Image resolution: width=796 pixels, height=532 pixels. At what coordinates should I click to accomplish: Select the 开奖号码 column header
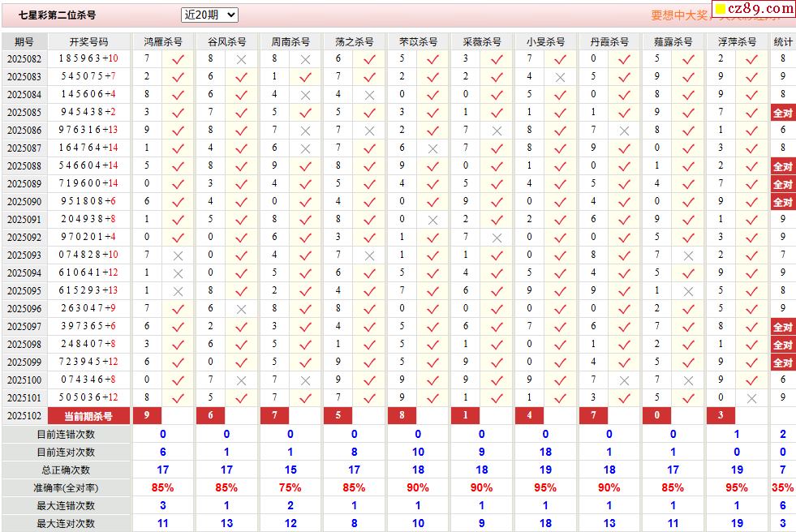(x=88, y=41)
